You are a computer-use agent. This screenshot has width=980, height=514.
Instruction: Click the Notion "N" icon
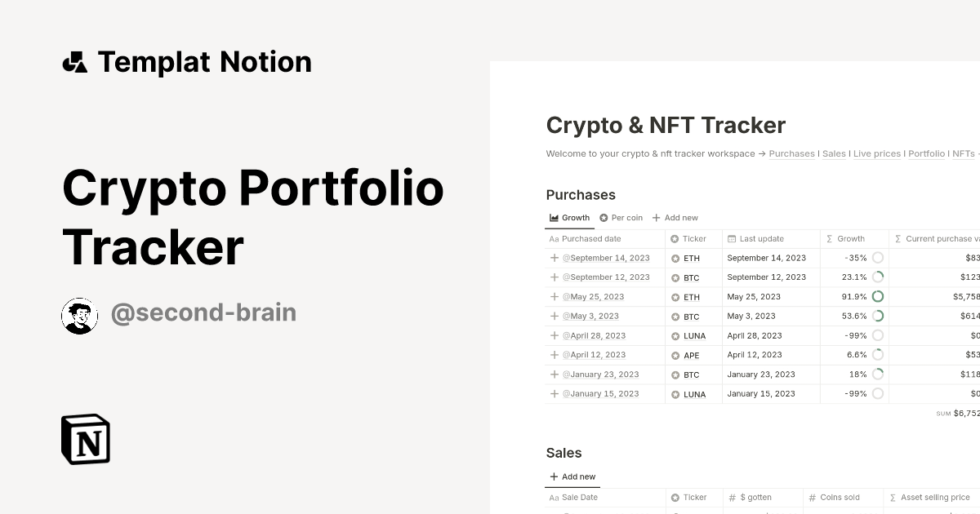(86, 439)
